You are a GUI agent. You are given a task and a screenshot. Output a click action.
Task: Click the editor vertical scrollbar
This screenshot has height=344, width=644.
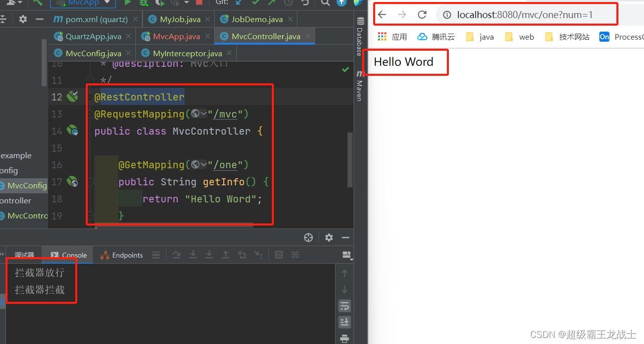[x=350, y=160]
